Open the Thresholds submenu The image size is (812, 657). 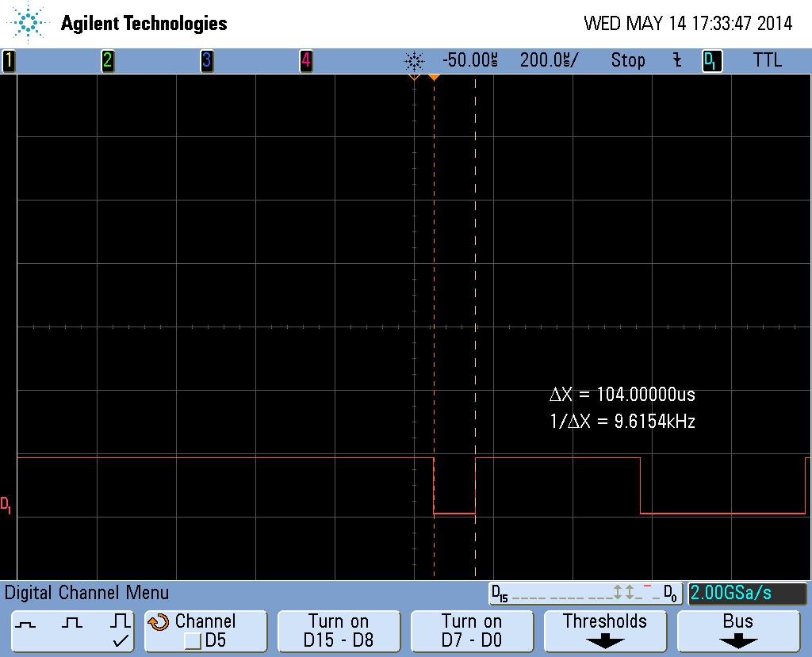(604, 631)
